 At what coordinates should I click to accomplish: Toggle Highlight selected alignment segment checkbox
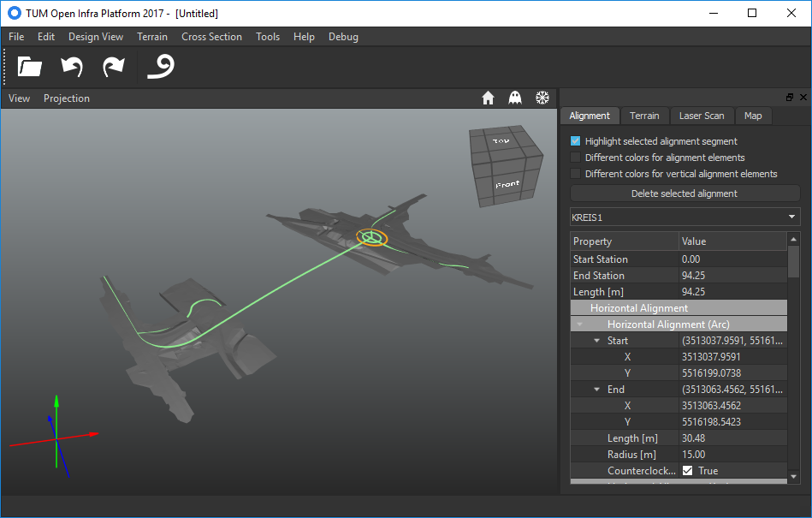pos(575,141)
